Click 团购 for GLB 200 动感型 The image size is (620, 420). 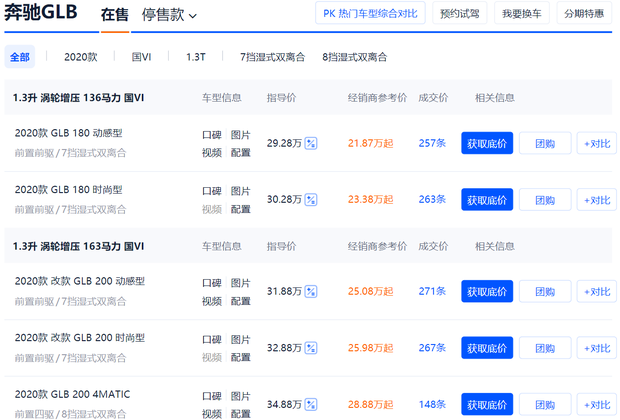[545, 291]
